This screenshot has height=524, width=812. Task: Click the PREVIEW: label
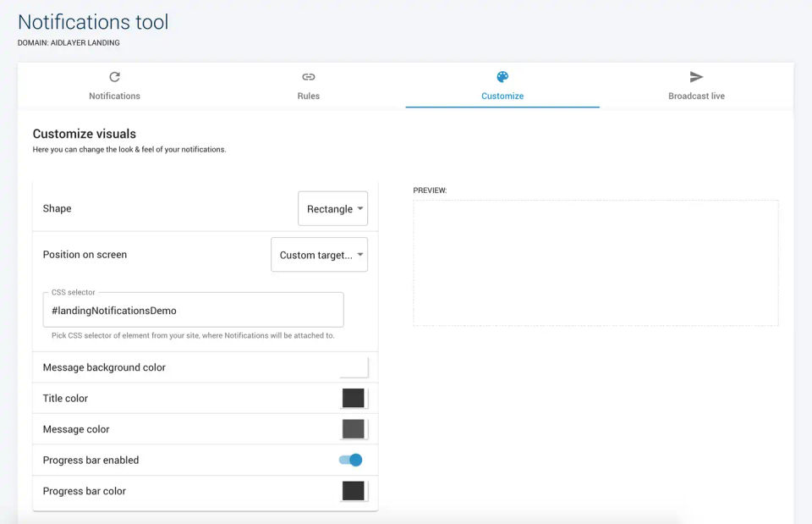[430, 190]
